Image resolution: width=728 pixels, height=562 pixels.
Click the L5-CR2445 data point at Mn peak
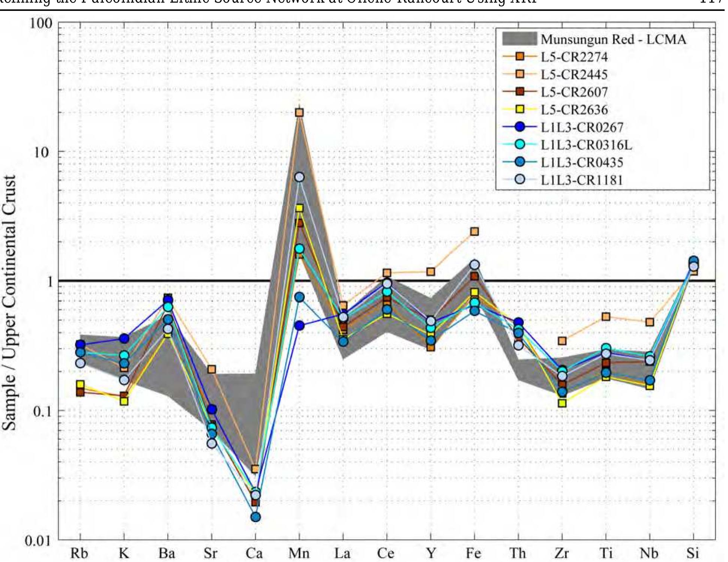[299, 112]
